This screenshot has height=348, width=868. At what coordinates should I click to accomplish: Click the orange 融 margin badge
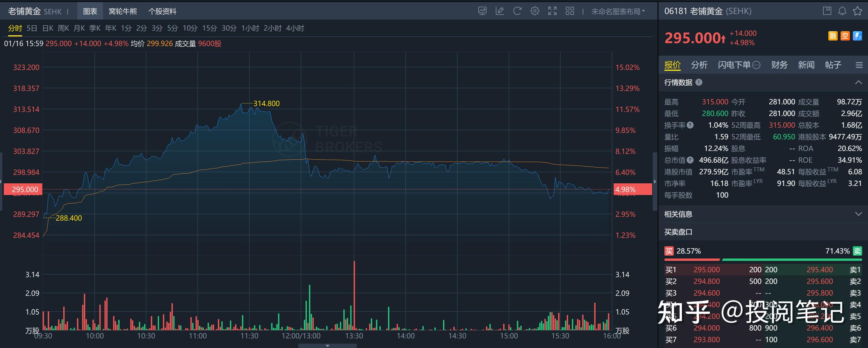833,36
